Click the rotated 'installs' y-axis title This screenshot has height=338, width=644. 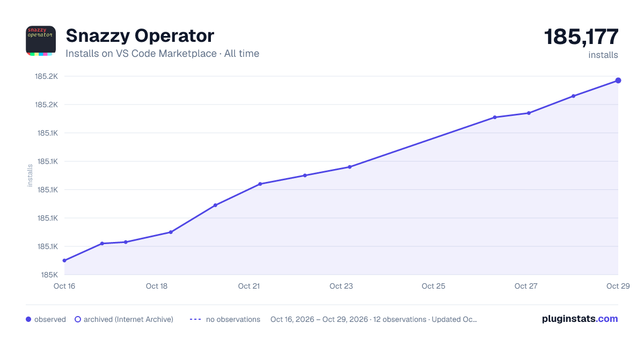point(30,175)
